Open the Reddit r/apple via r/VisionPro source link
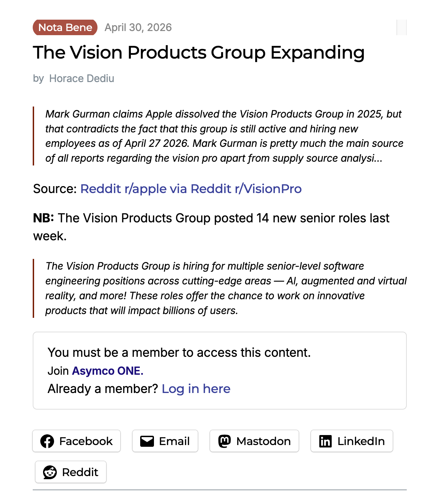This screenshot has height=504, width=445. click(191, 189)
